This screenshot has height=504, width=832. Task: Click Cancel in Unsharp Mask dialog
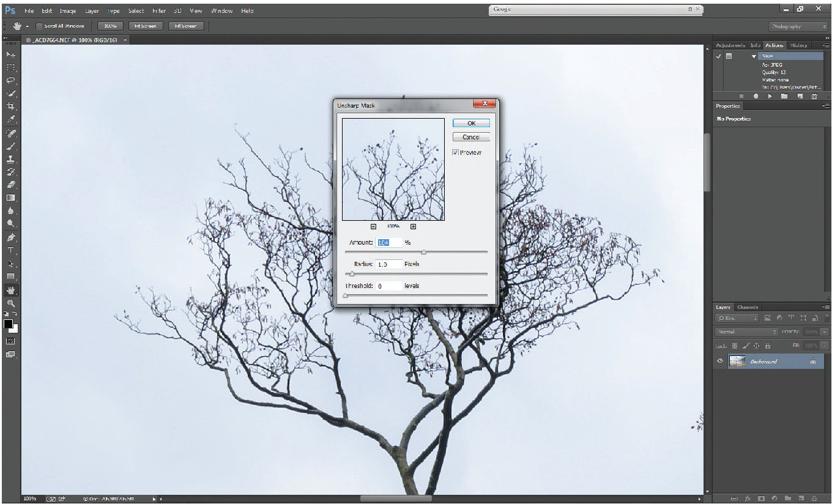click(471, 137)
